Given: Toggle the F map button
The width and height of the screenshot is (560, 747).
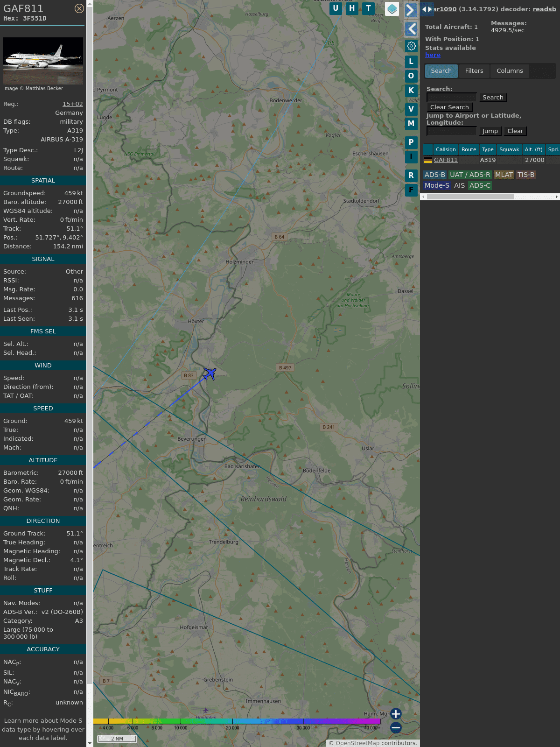Looking at the screenshot, I should [411, 190].
